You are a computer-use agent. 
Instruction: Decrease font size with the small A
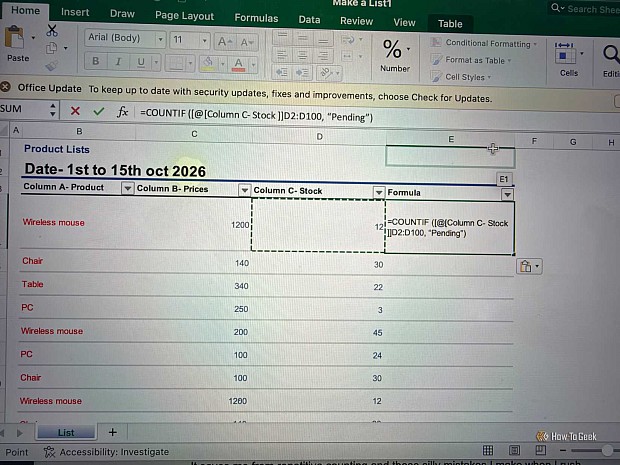[247, 42]
